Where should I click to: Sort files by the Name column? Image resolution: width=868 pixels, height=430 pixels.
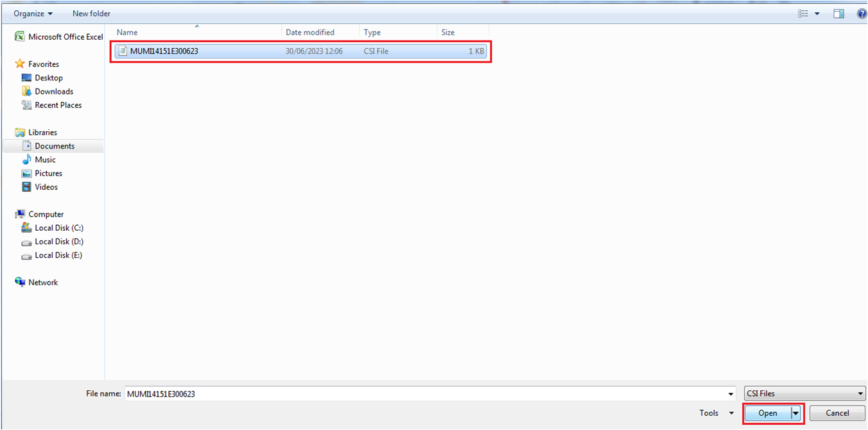click(x=127, y=32)
